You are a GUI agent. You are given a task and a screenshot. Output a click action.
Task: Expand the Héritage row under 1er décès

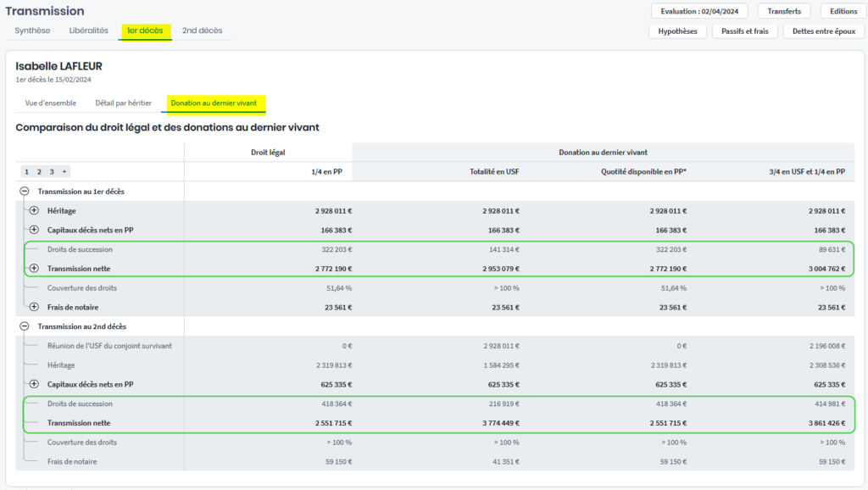[x=34, y=210]
